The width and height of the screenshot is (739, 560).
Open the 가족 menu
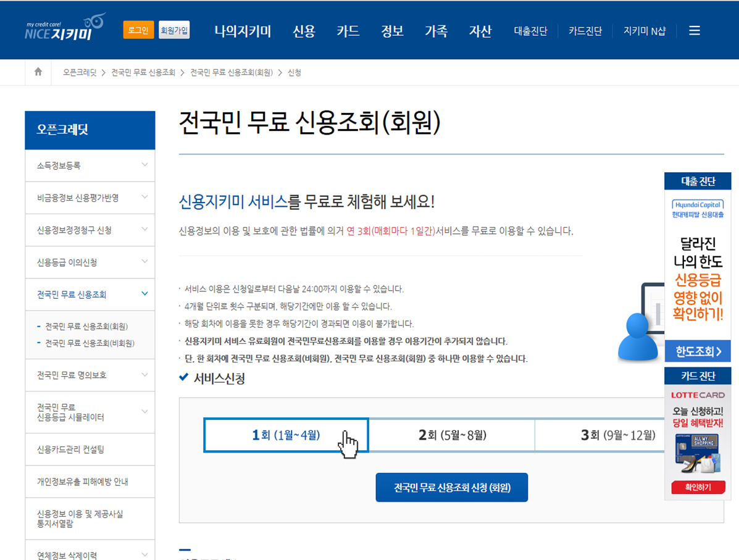tap(436, 31)
